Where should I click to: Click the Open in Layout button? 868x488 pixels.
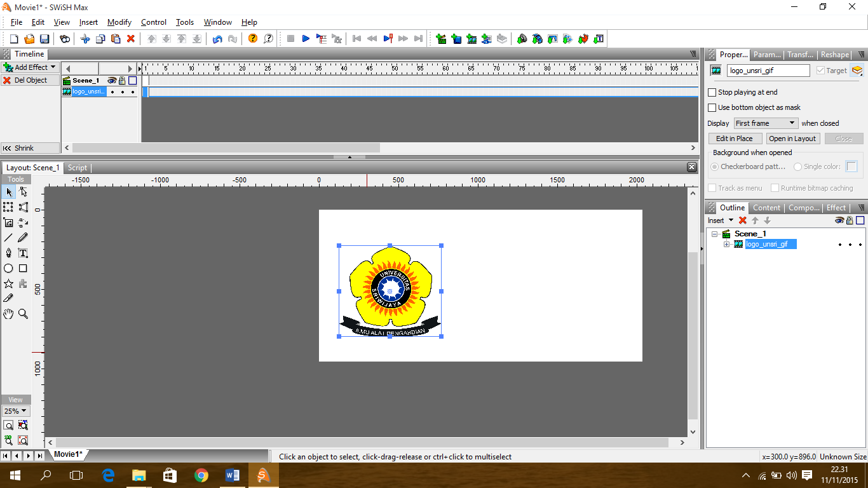(792, 139)
